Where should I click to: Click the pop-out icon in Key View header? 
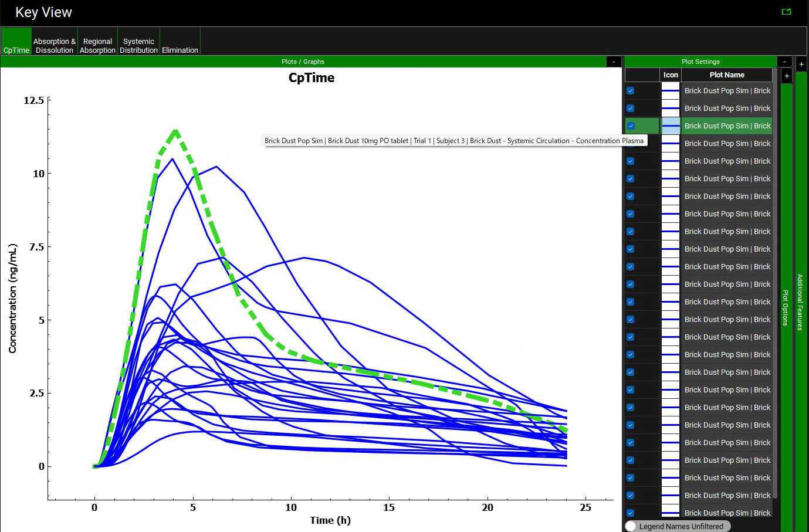786,12
